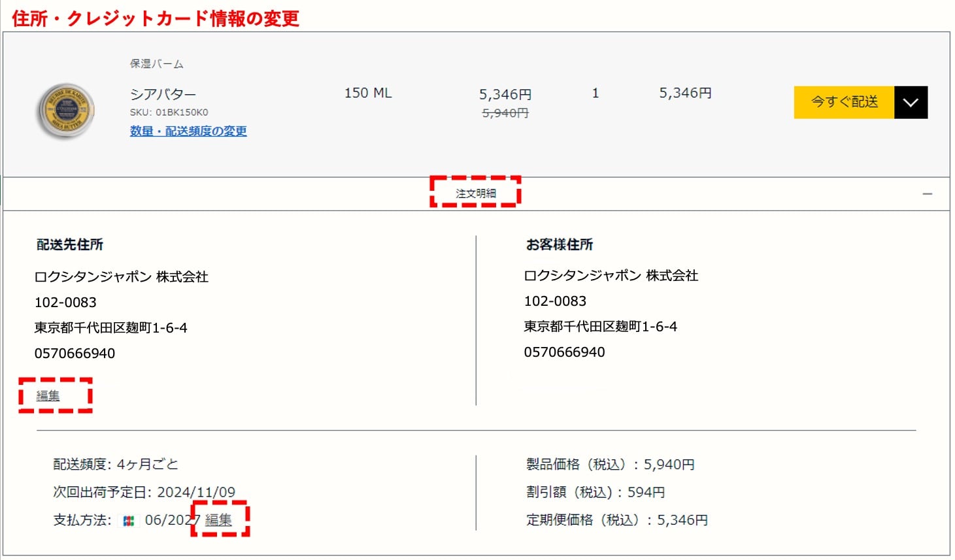Click the 定期便価格（税込）: 5,346円 line
Image resolution: width=955 pixels, height=560 pixels.
(616, 520)
